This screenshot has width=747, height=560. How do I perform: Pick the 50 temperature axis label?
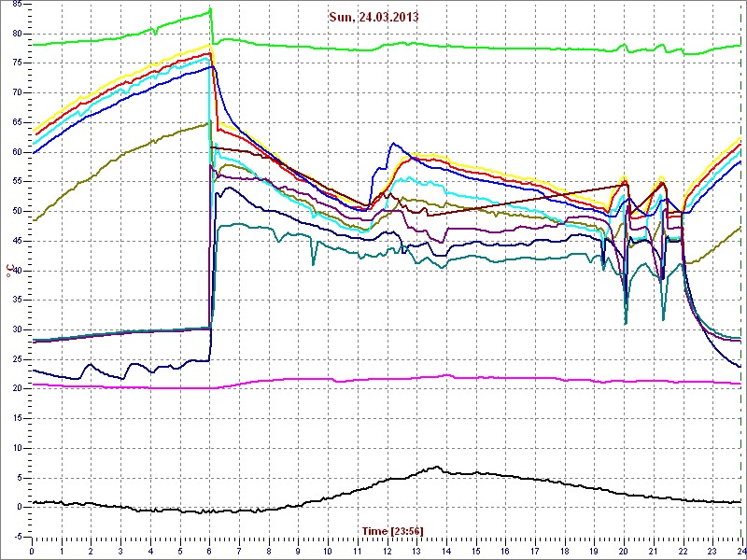coord(17,212)
